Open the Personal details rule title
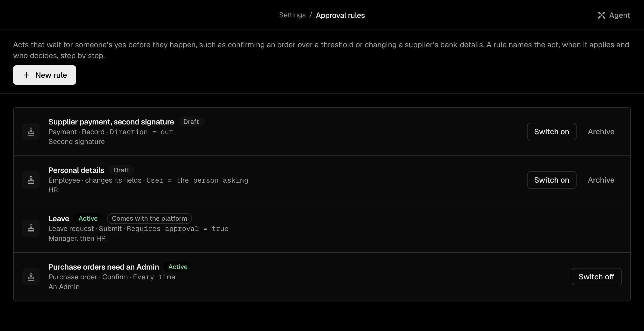Viewport: 644px width, 331px height. pos(76,170)
